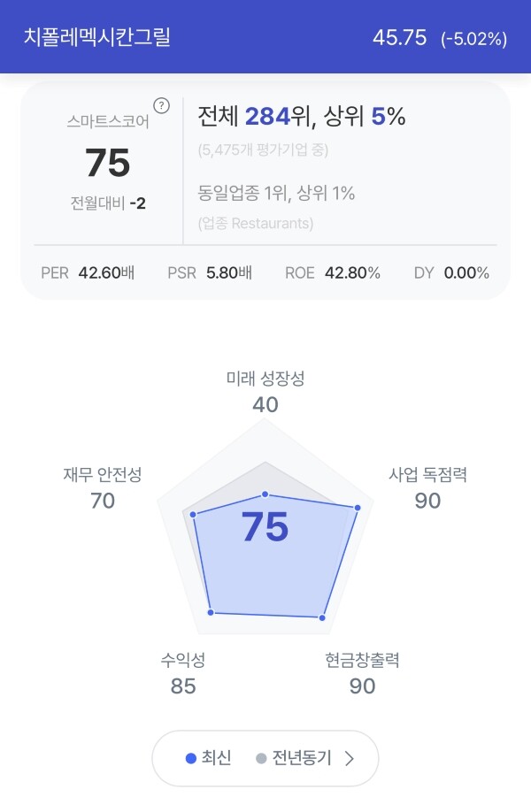
Task: Click the 현금창출력 radar vertex dot
Action: coord(322,617)
